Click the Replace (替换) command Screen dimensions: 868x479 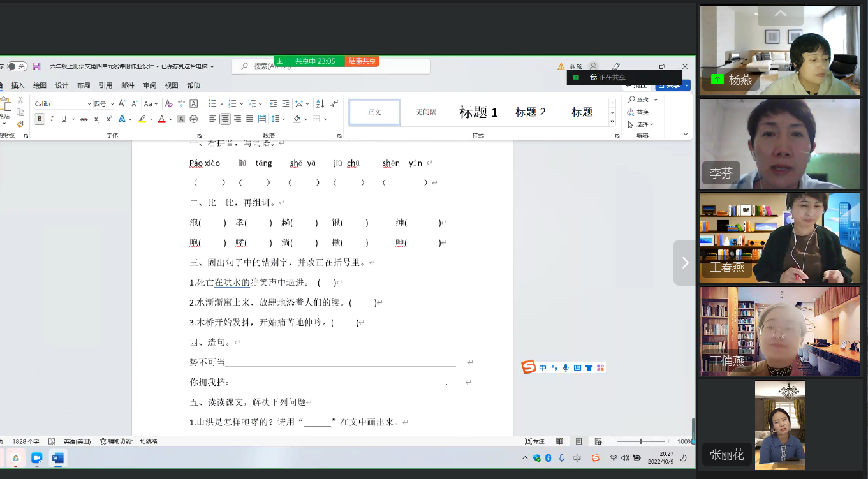point(638,112)
